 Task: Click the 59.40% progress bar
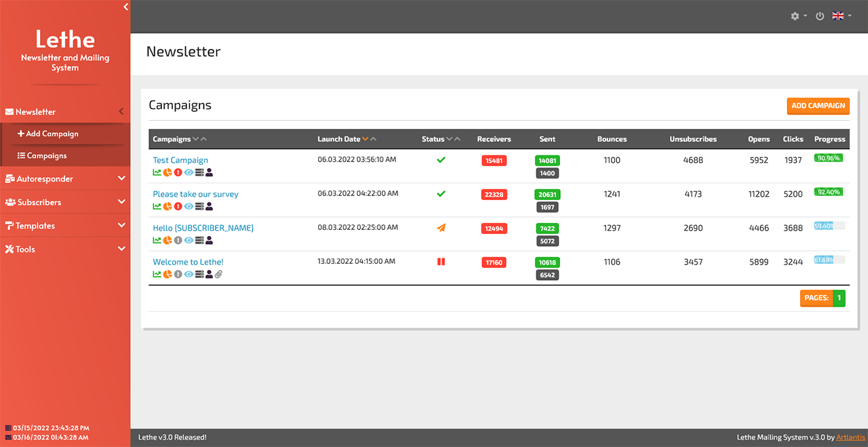click(x=829, y=226)
